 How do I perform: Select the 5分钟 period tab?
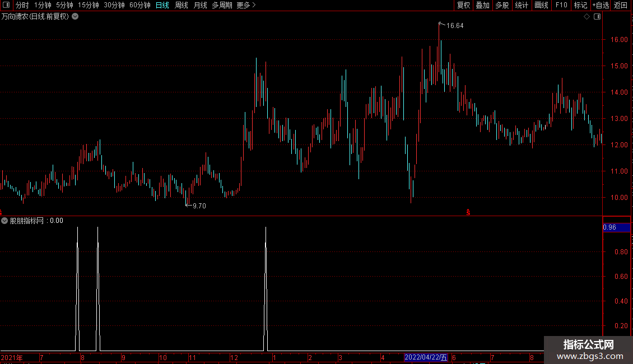click(64, 5)
